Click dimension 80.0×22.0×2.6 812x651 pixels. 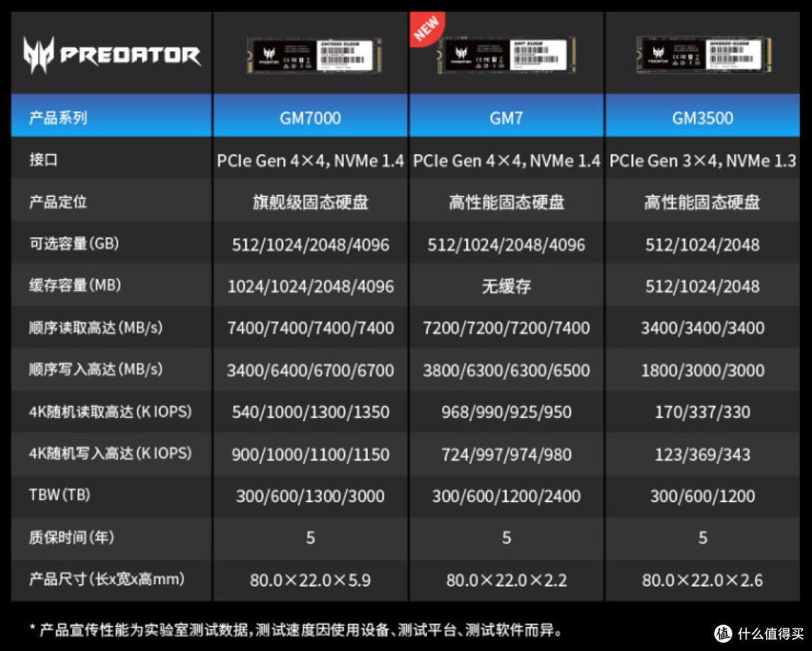pyautogui.click(x=702, y=580)
